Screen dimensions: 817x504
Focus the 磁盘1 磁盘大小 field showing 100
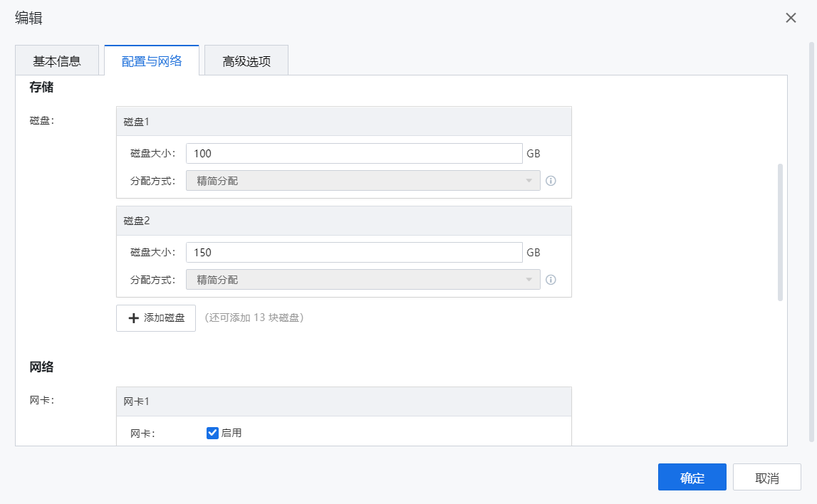(354, 153)
